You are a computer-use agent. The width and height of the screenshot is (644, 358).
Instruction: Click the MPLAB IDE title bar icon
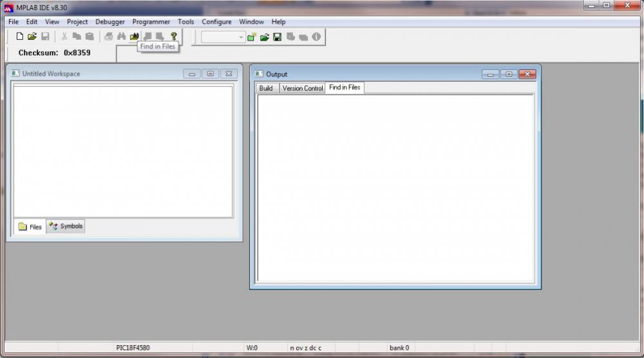tap(8, 7)
